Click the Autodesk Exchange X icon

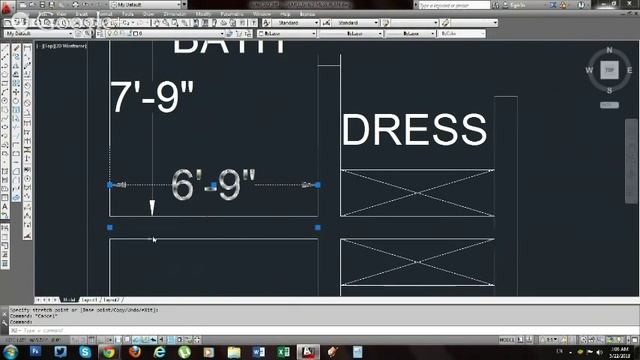click(x=553, y=5)
